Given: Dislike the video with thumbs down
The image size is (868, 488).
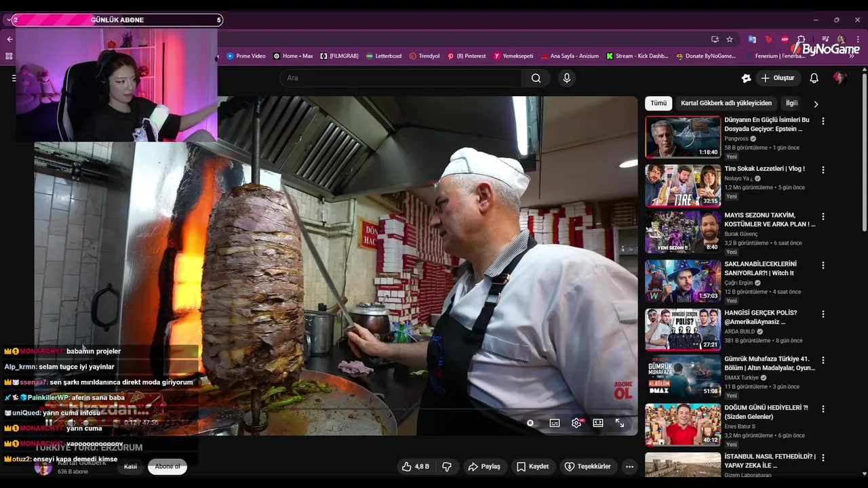Looking at the screenshot, I should (447, 466).
